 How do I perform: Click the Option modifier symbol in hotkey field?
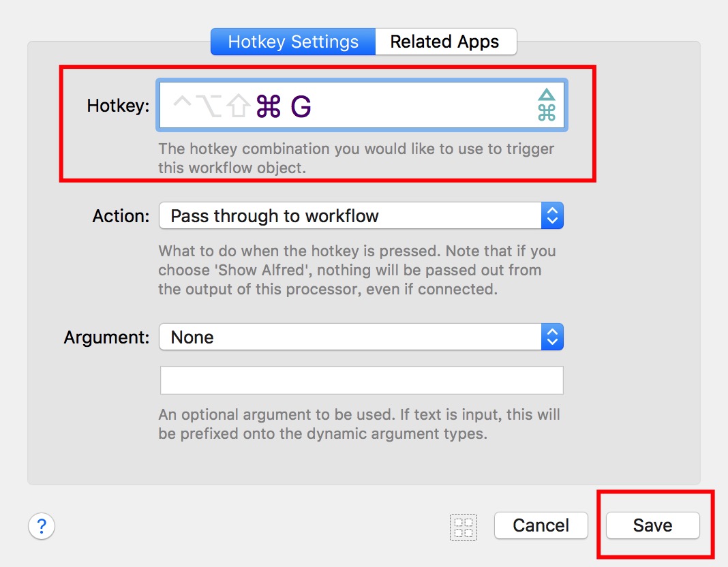pyautogui.click(x=209, y=106)
